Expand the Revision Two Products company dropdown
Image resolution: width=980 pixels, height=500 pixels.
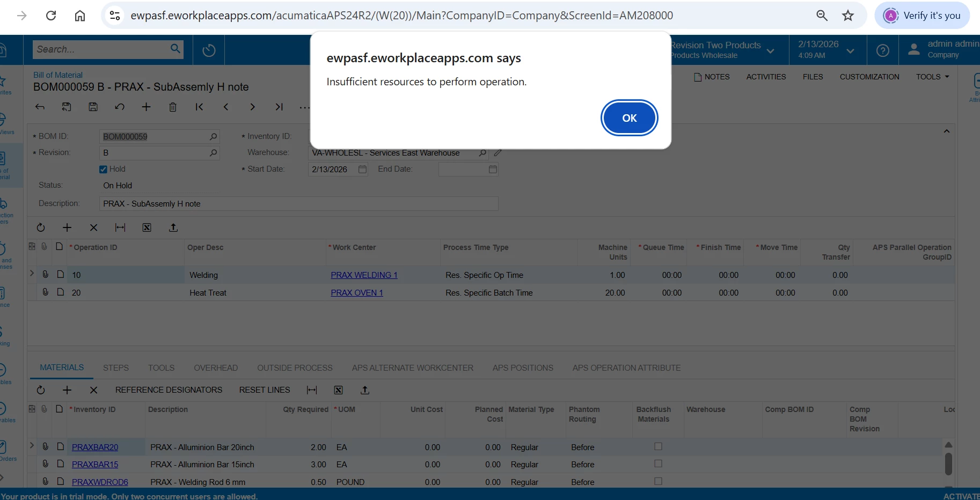coord(770,51)
